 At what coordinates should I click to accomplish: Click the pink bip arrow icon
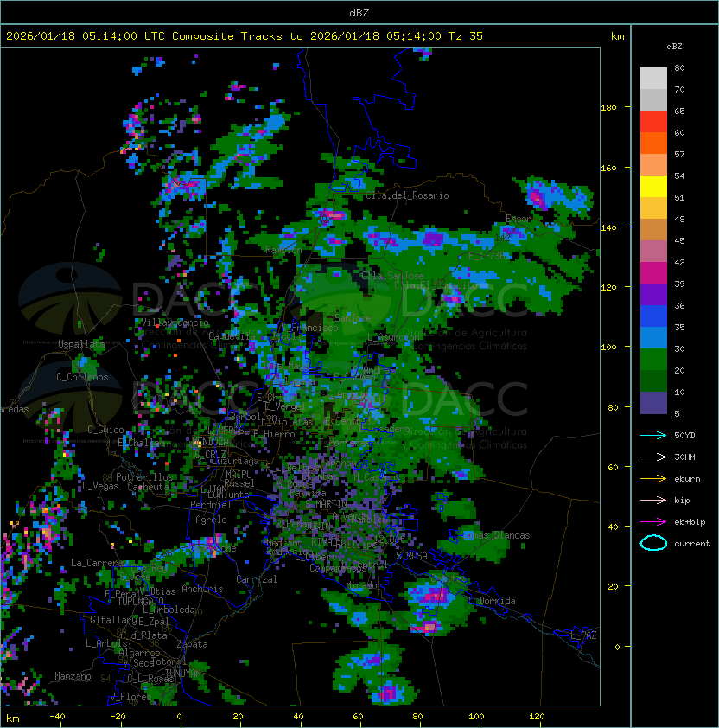click(x=653, y=500)
